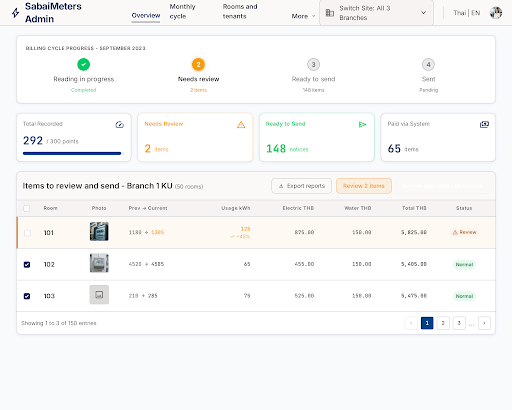Sort by the Status column header

tap(464, 208)
